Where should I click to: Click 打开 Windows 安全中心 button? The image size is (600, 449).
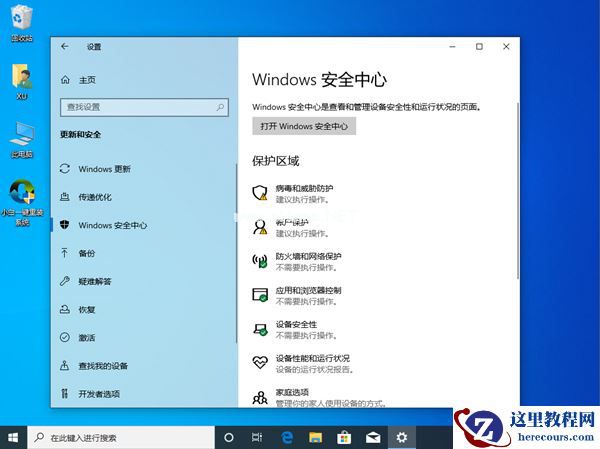pos(304,126)
